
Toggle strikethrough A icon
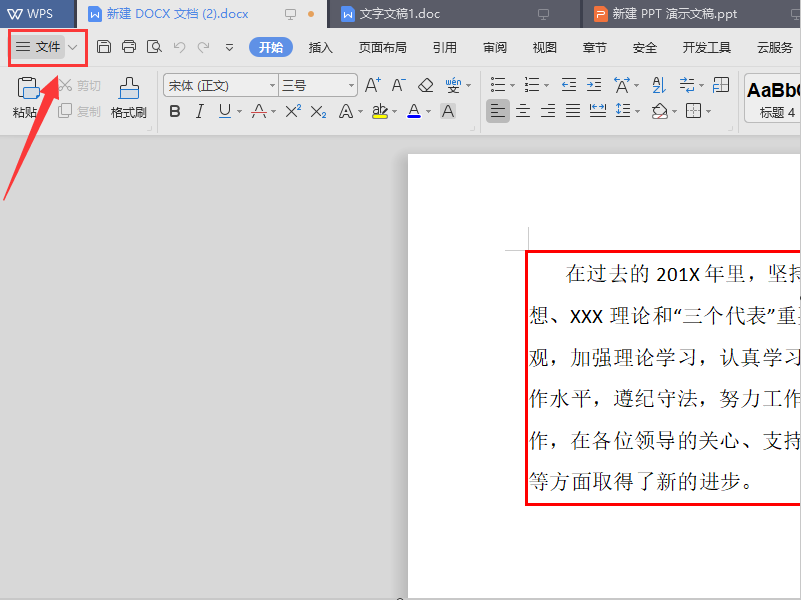[x=259, y=111]
